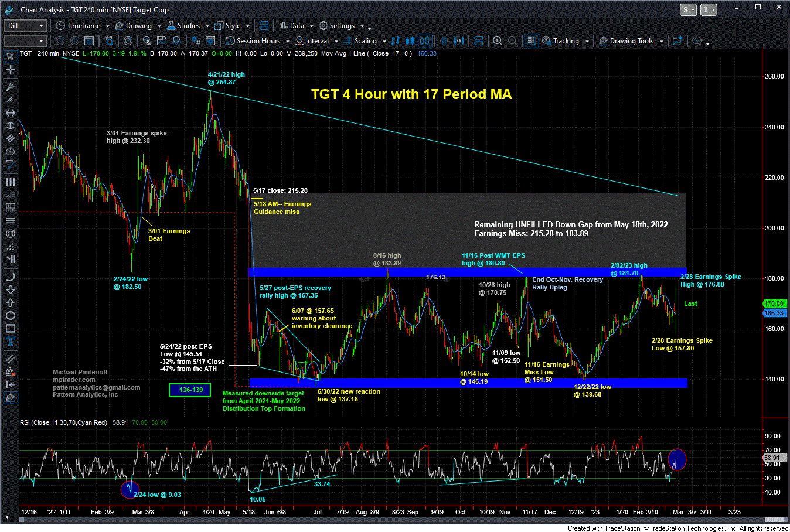Screen dimensions: 790x532
Task: Open the Data menu
Action: click(x=292, y=26)
